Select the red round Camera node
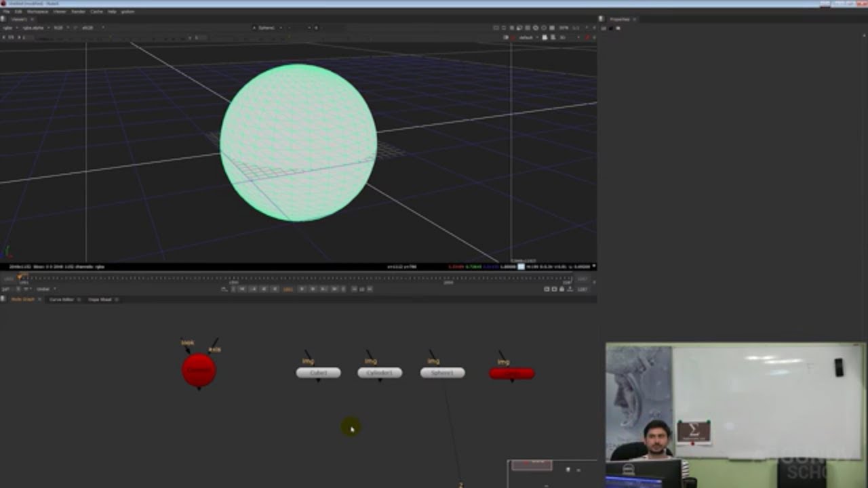The width and height of the screenshot is (868, 488). tap(199, 370)
